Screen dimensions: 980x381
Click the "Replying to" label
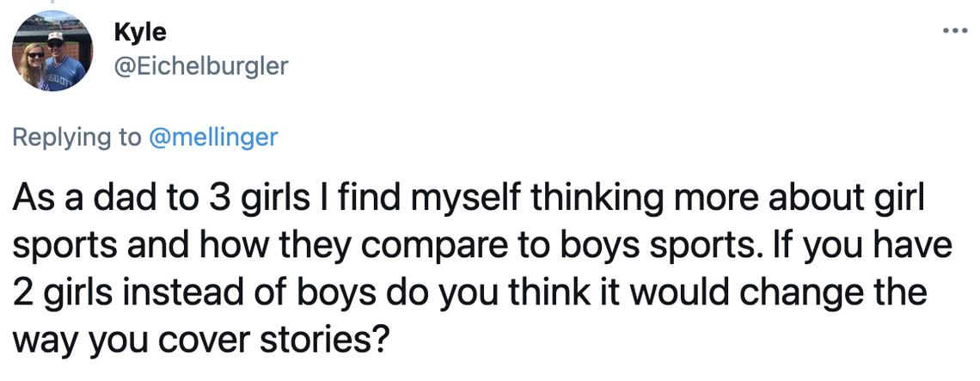click(77, 138)
